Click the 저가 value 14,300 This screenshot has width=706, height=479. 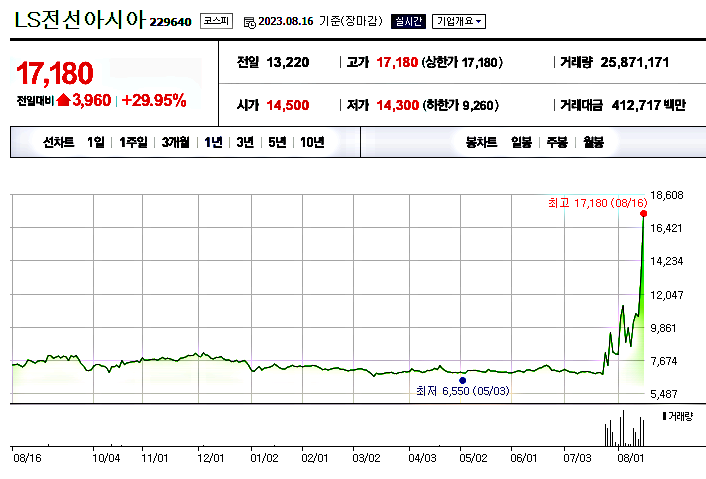point(398,105)
